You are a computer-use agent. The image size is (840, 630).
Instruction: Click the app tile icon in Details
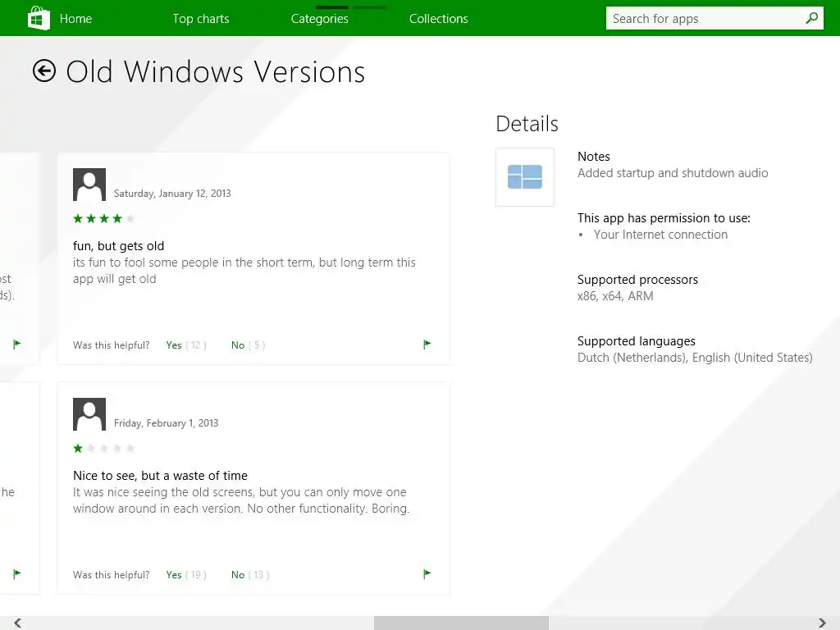[525, 177]
